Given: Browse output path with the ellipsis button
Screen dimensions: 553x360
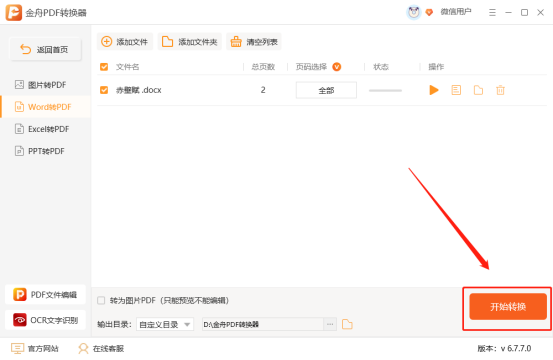Looking at the screenshot, I should pyautogui.click(x=330, y=324).
